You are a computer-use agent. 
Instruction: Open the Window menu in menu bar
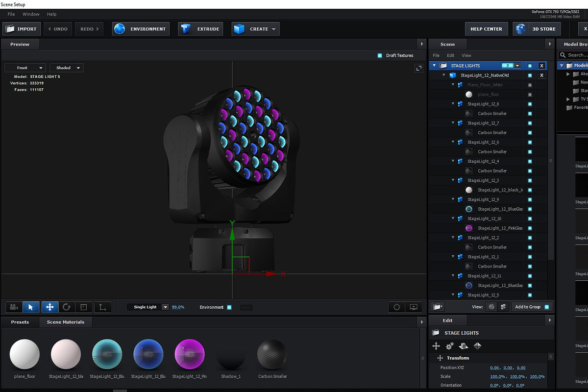tap(31, 14)
